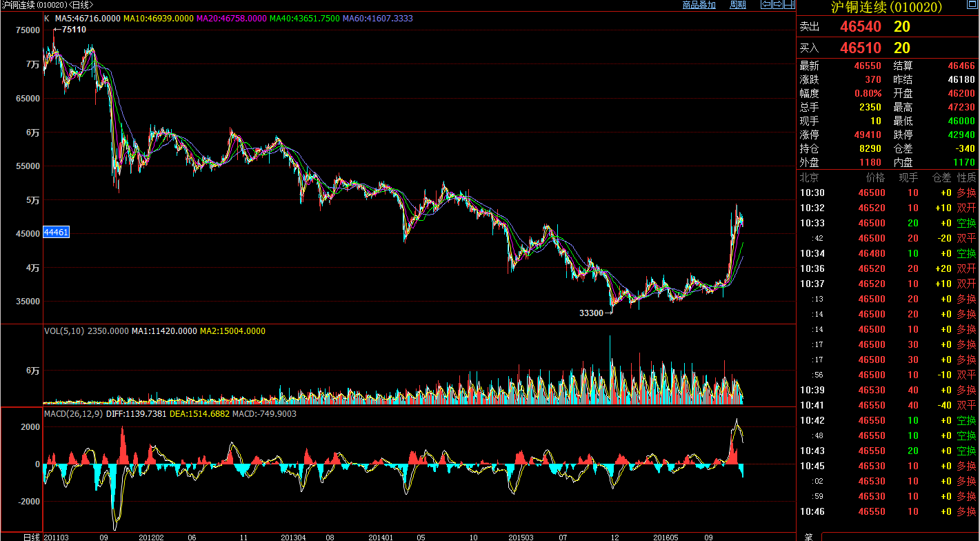980x541 pixels.
Task: Click the right arrow navigation icon
Action: pos(777,5)
